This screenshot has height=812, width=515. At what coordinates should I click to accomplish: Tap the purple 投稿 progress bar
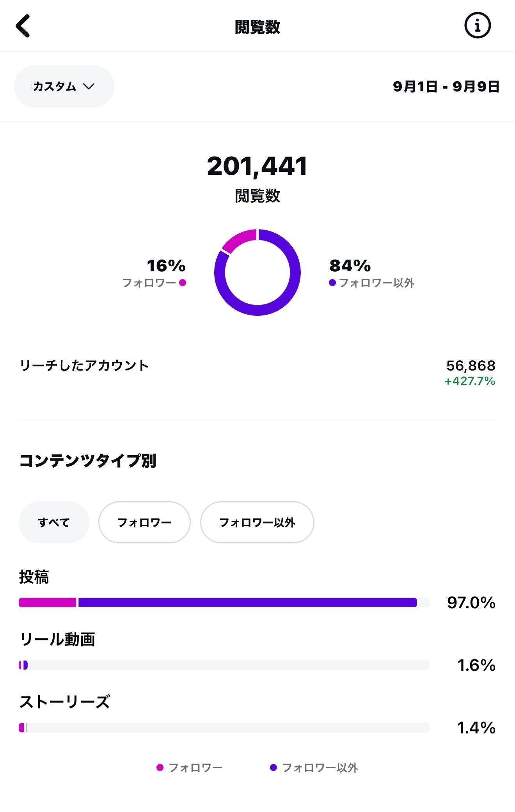[x=248, y=602]
